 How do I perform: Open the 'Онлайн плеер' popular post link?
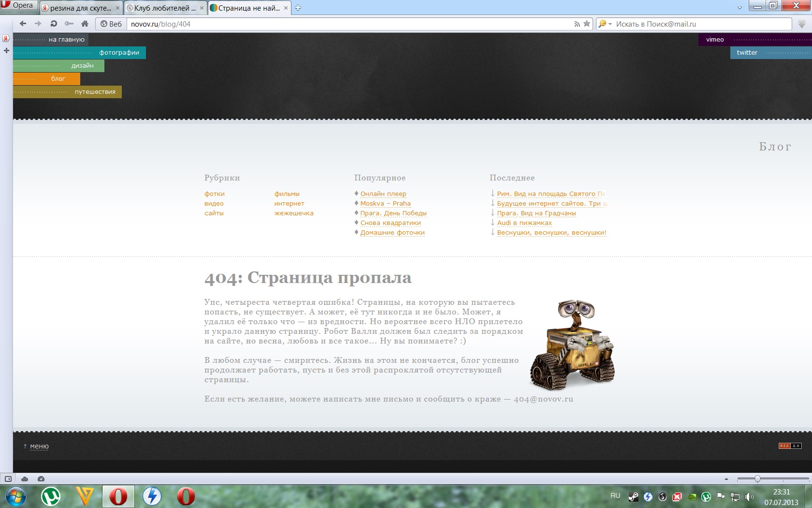383,194
